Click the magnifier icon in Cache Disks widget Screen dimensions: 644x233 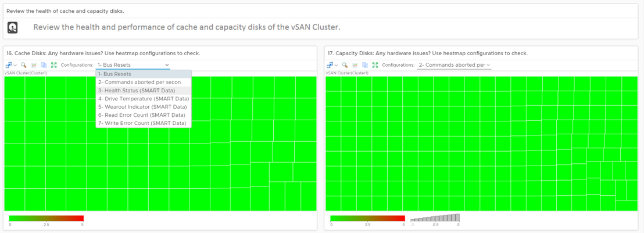tap(24, 65)
